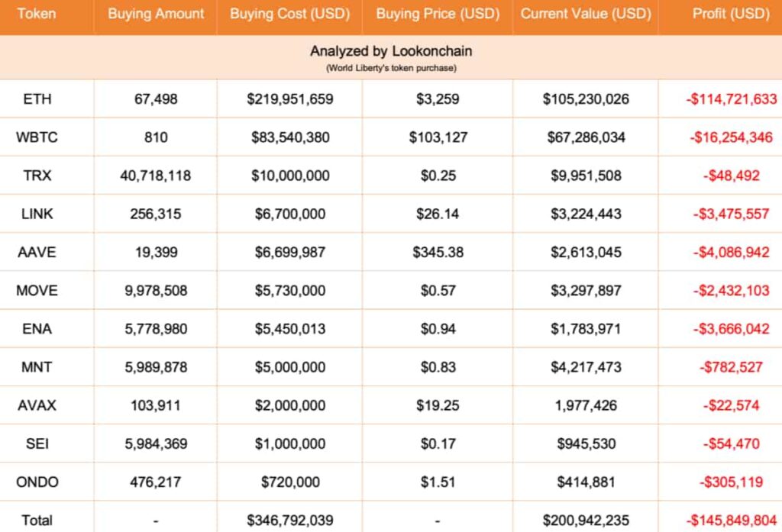Select the TRX buying amount 40,718,118

point(156,176)
